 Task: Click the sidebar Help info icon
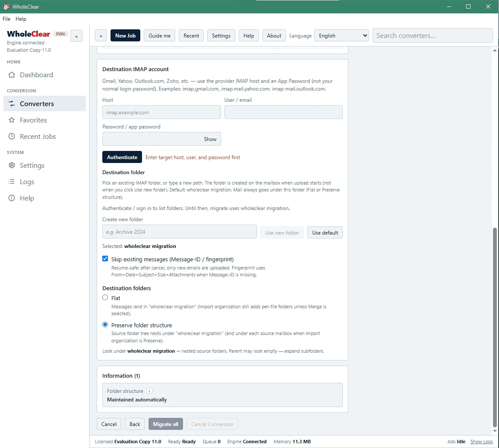[12, 198]
